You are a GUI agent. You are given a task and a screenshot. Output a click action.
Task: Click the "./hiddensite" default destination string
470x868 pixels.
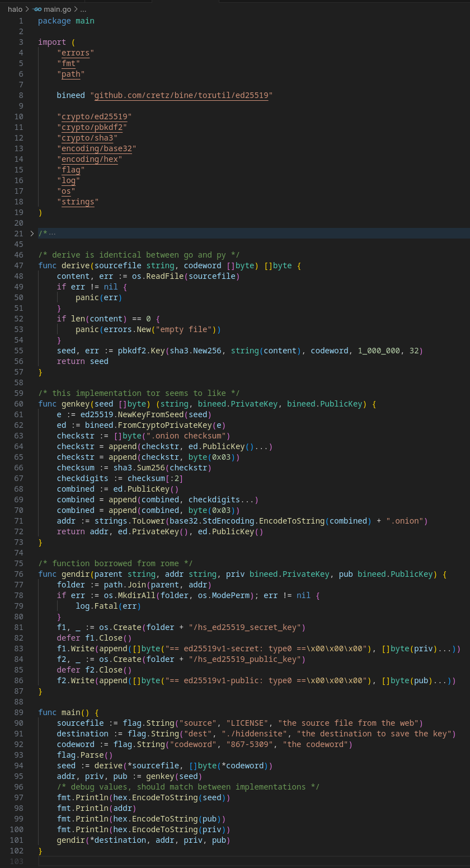[255, 734]
